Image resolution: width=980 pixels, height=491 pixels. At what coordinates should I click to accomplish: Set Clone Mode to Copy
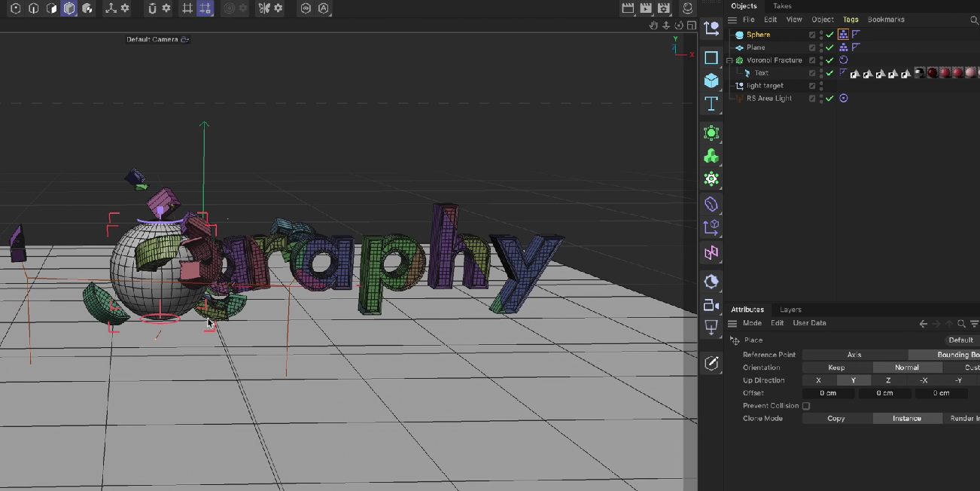[836, 419]
